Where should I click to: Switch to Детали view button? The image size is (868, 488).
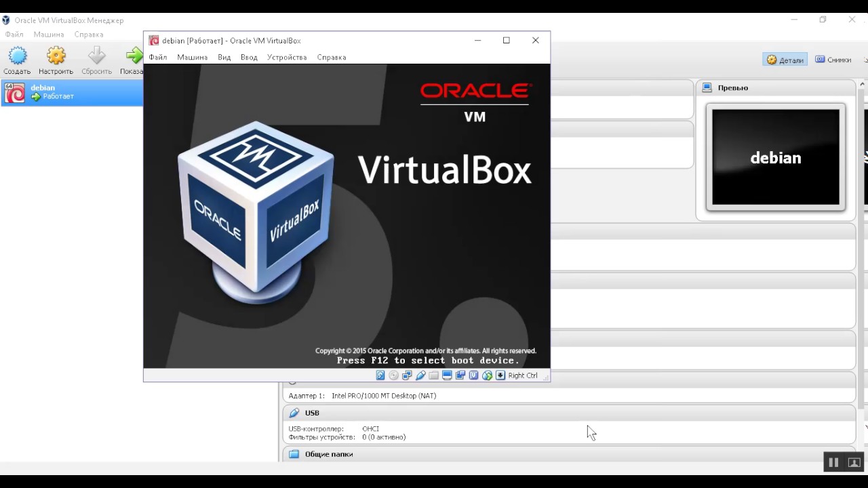[785, 60]
